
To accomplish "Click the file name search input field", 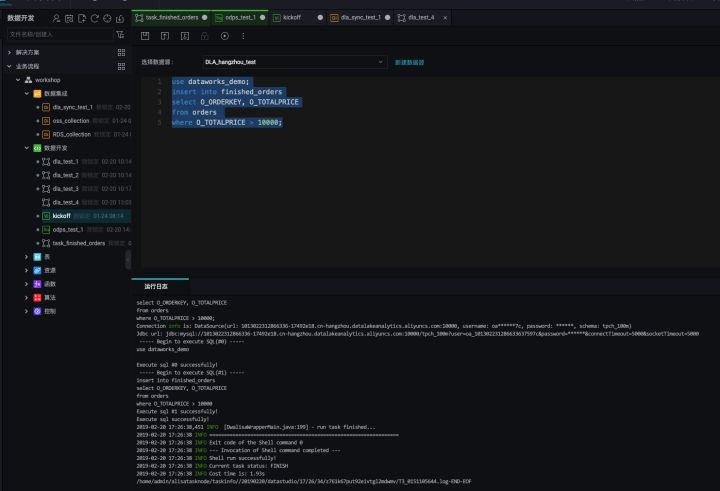I will (x=58, y=34).
